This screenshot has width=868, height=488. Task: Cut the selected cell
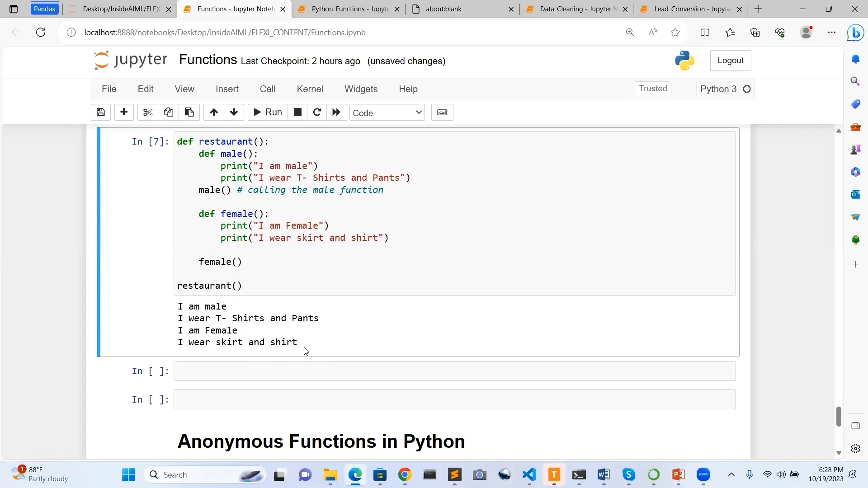click(147, 112)
